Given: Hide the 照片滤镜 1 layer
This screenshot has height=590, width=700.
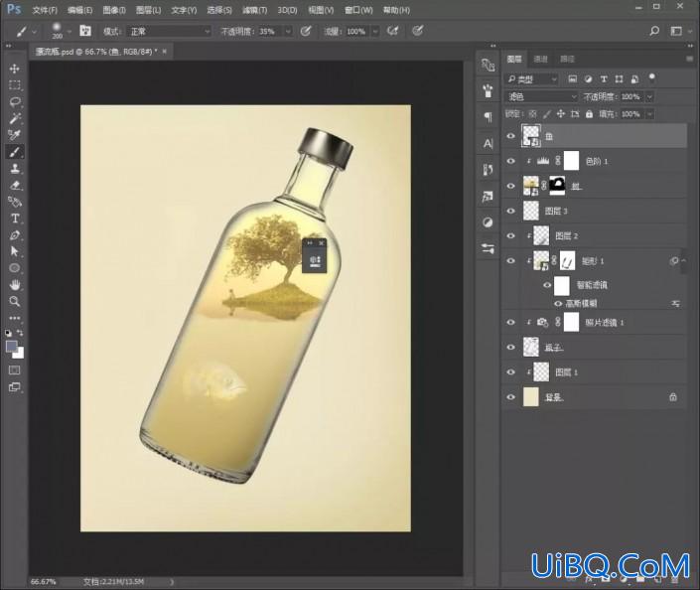Looking at the screenshot, I should (511, 323).
